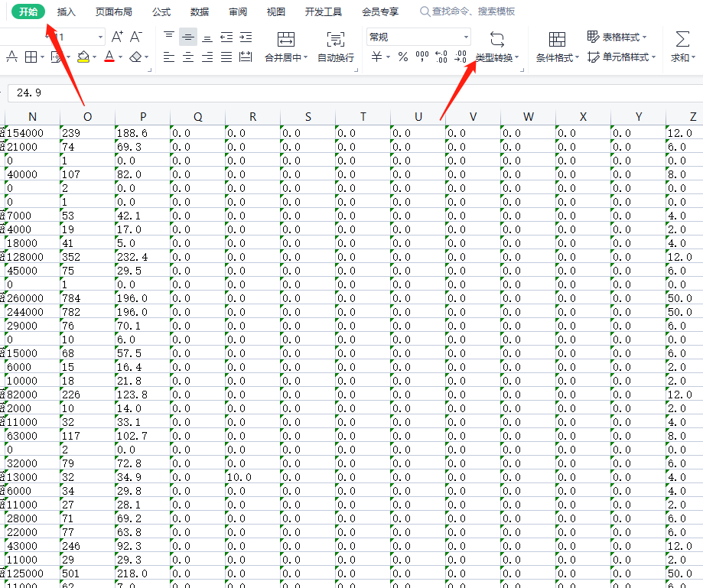Switch to the 视图 tab

[x=275, y=11]
